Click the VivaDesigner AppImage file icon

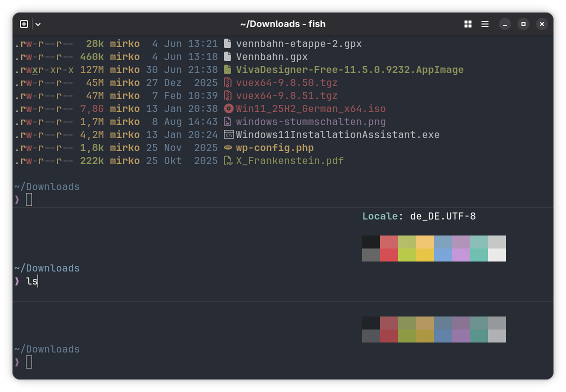[x=227, y=69]
